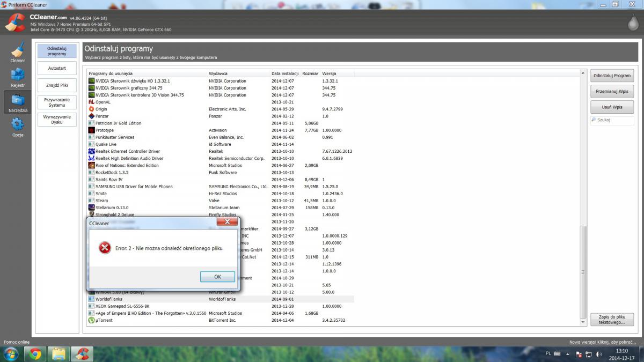Click the orange Origin program icon
This screenshot has height=362, width=644.
[x=91, y=109]
